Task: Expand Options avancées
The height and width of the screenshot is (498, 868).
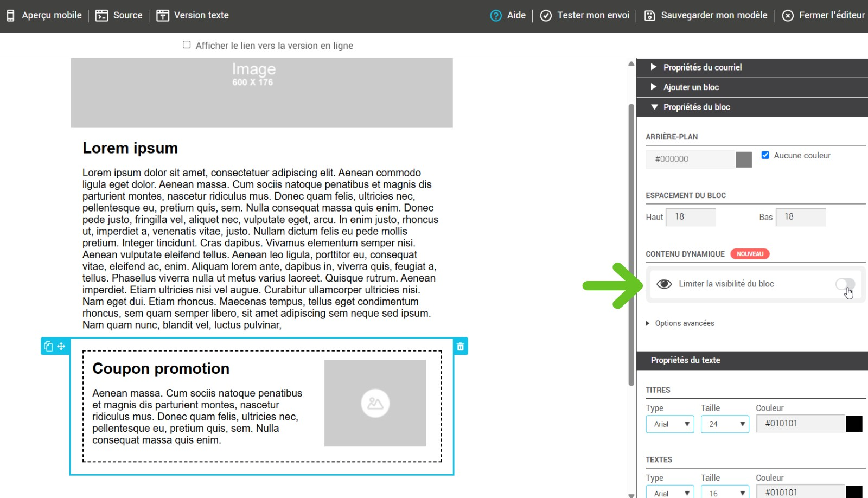Action: tap(684, 323)
